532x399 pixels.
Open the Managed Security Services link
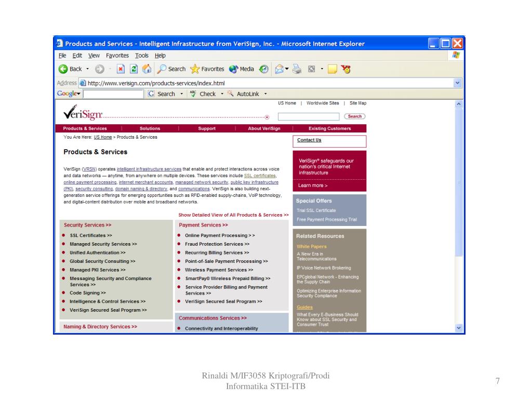pyautogui.click(x=103, y=244)
